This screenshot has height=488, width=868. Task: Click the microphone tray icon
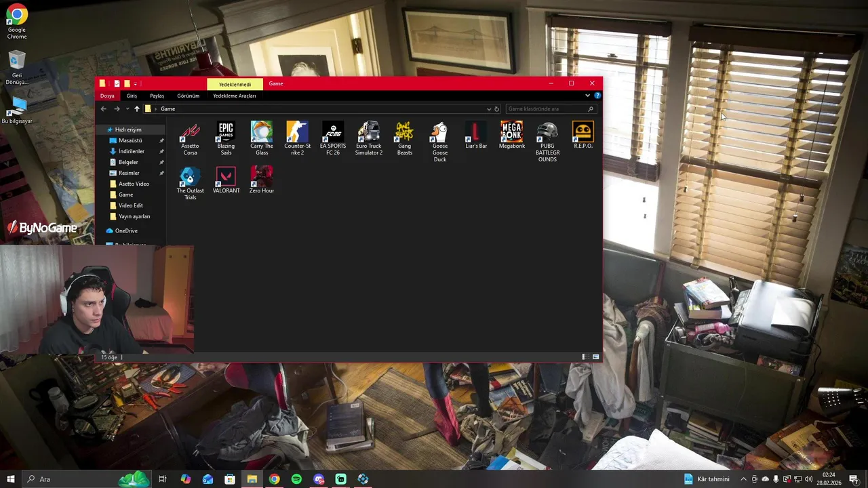click(776, 479)
